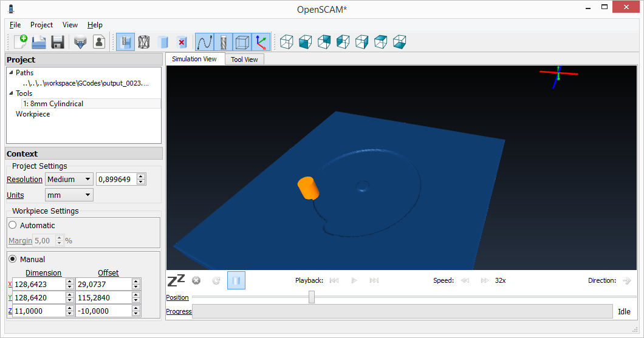The height and width of the screenshot is (338, 644).
Task: Click the Position label link
Action: tap(177, 297)
